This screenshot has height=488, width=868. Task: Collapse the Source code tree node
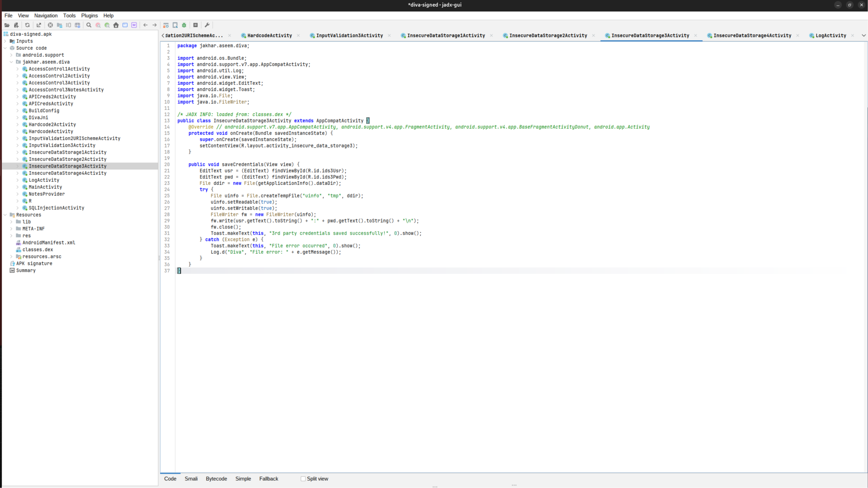point(5,48)
